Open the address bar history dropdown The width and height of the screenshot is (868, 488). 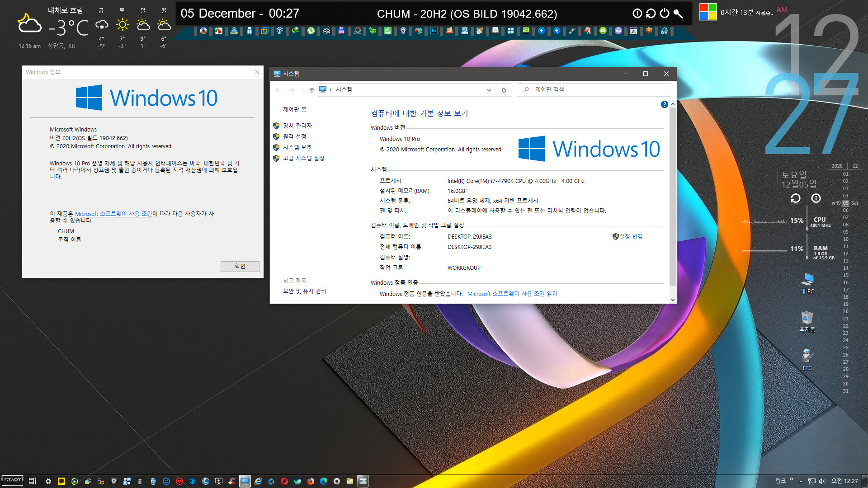(x=489, y=90)
